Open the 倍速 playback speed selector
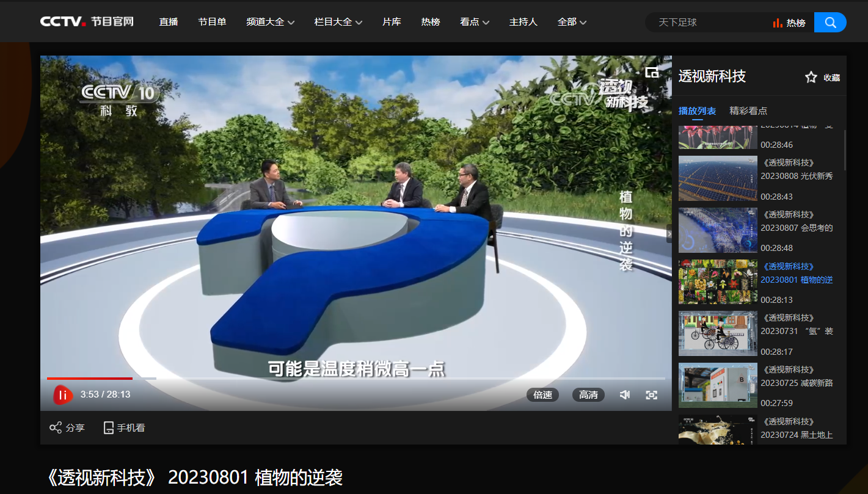The width and height of the screenshot is (868, 494). point(542,395)
